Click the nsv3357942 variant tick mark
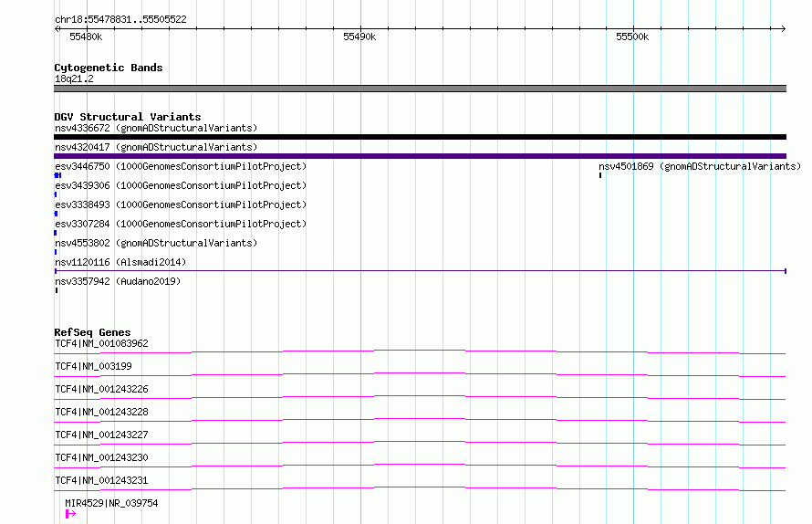This screenshot has height=524, width=812. coord(57,290)
